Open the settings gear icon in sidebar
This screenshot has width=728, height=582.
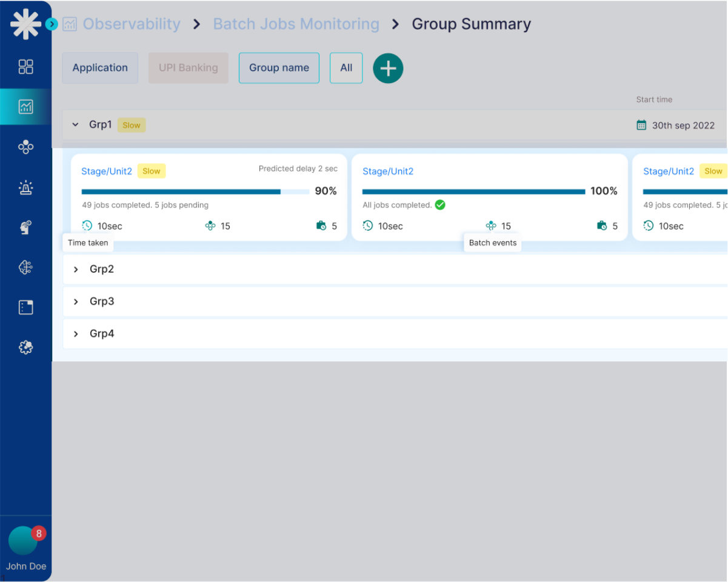(25, 347)
